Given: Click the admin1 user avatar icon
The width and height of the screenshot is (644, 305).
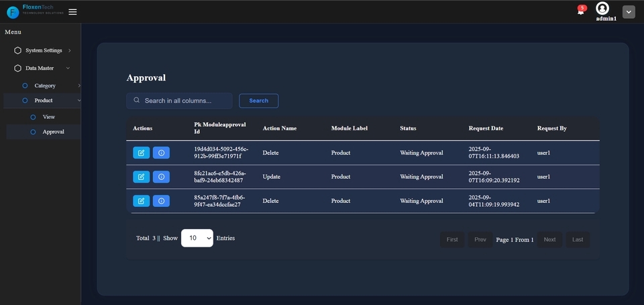Looking at the screenshot, I should point(602,8).
